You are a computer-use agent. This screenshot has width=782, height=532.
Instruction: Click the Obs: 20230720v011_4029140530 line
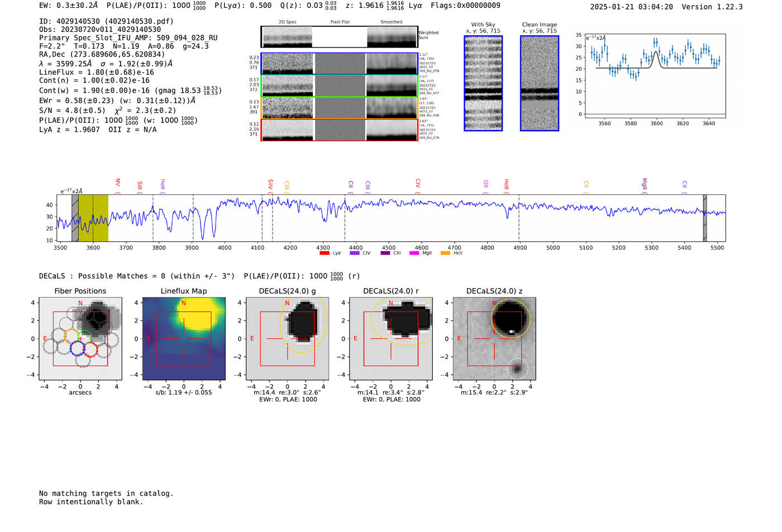(100, 30)
